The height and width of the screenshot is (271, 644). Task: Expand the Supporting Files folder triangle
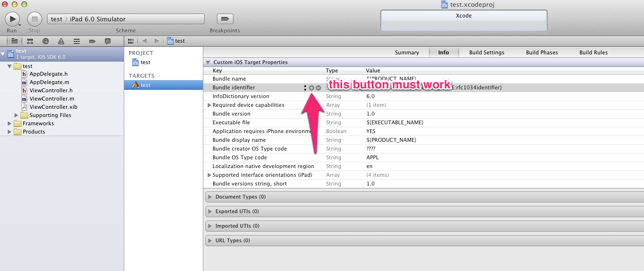[17, 116]
